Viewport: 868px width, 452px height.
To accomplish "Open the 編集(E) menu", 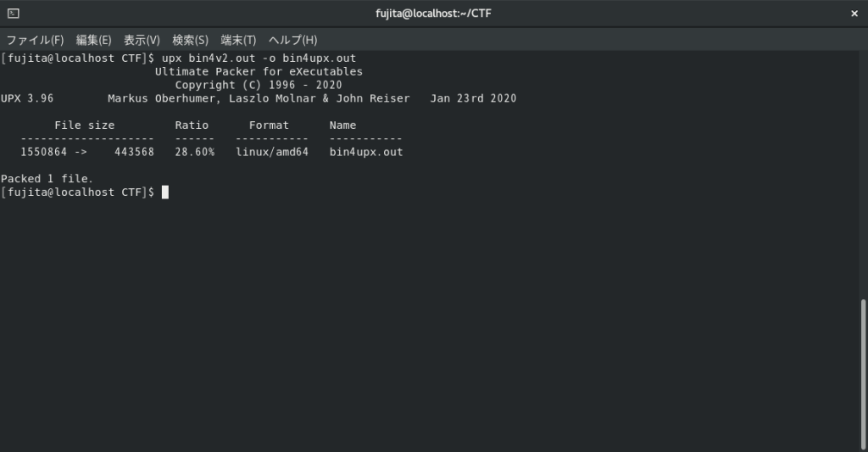I will pos(93,40).
